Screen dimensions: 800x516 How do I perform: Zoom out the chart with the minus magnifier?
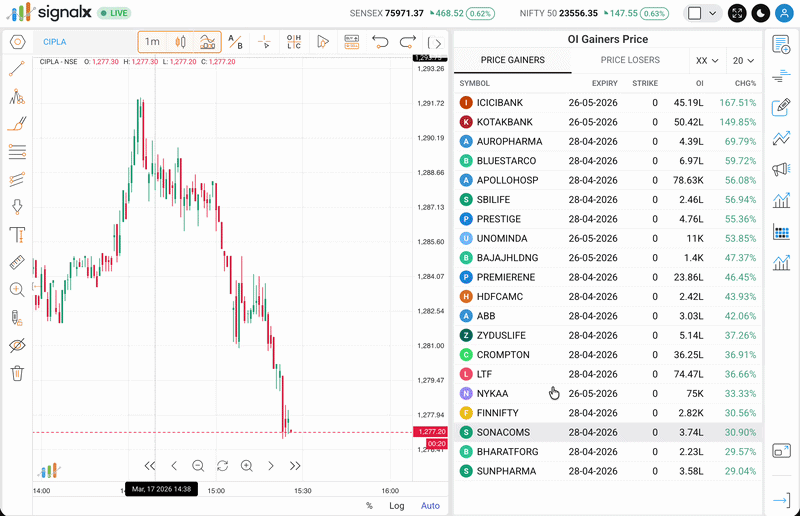coord(198,465)
